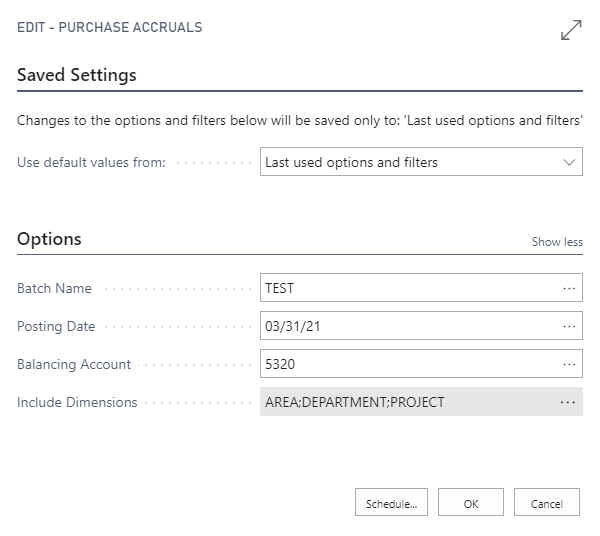The width and height of the screenshot is (600, 536).
Task: Click the Schedule... button
Action: (x=391, y=502)
